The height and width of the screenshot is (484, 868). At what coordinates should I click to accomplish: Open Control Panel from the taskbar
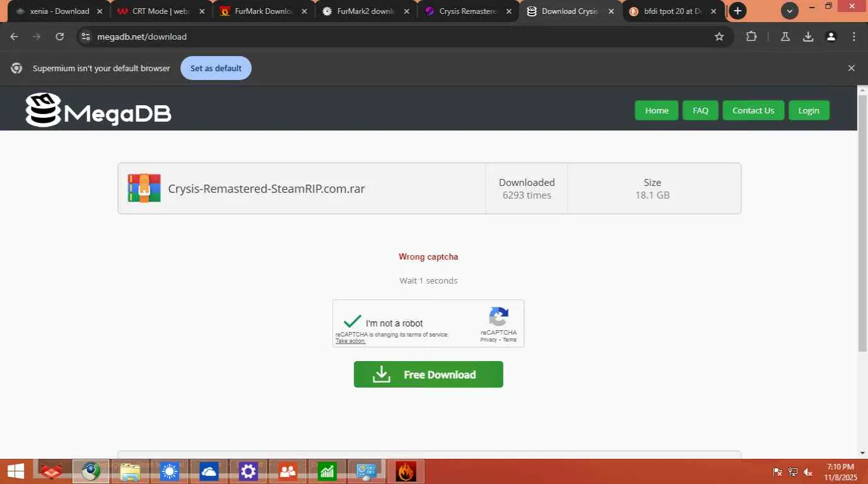coord(366,471)
